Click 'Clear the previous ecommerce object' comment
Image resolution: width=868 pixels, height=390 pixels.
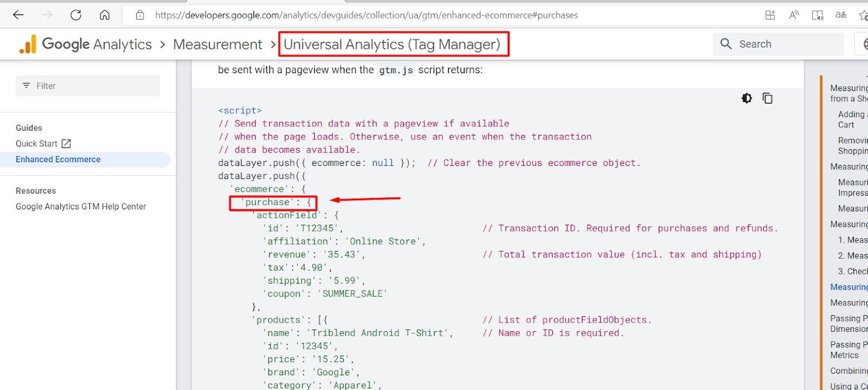point(534,163)
